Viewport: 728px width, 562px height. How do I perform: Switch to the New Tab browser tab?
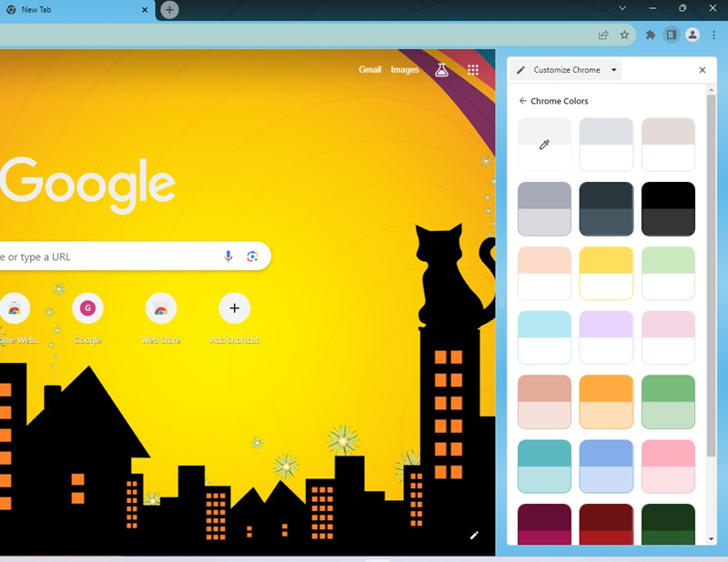click(73, 10)
